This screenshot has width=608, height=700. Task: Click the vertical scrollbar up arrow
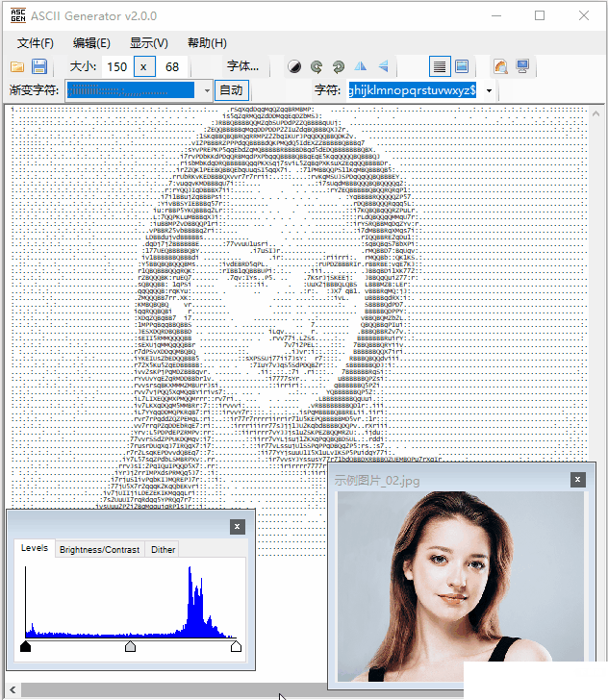[x=595, y=114]
